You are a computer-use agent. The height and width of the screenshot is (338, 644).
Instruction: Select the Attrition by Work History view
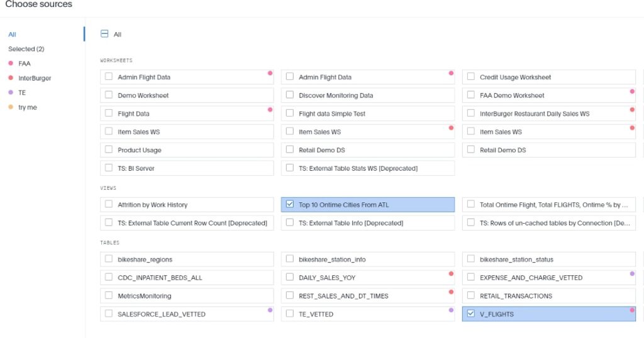point(152,205)
